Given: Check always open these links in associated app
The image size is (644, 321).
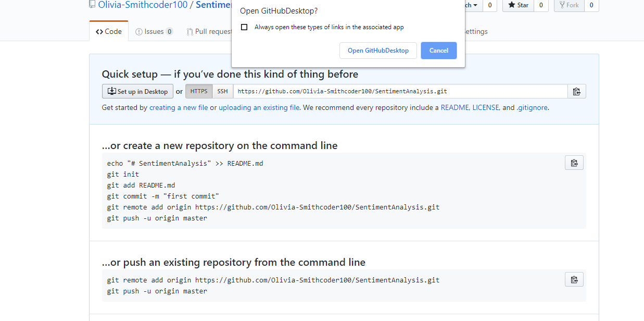Looking at the screenshot, I should (244, 28).
